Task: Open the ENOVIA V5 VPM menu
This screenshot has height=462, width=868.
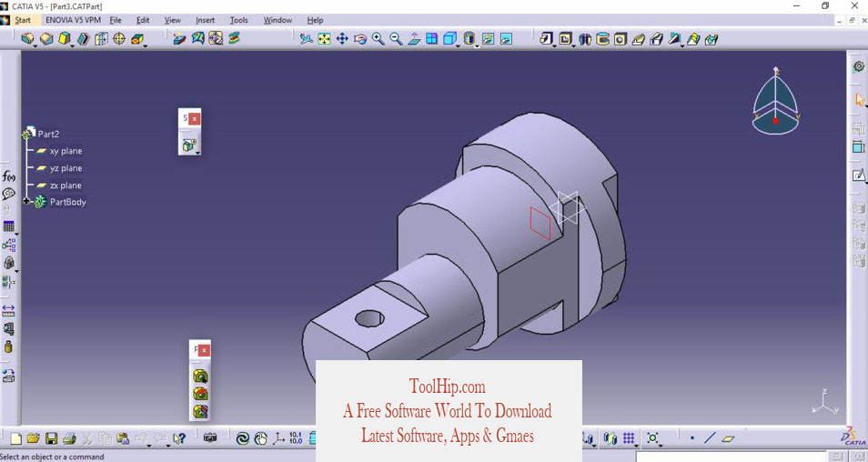Action: click(x=73, y=20)
